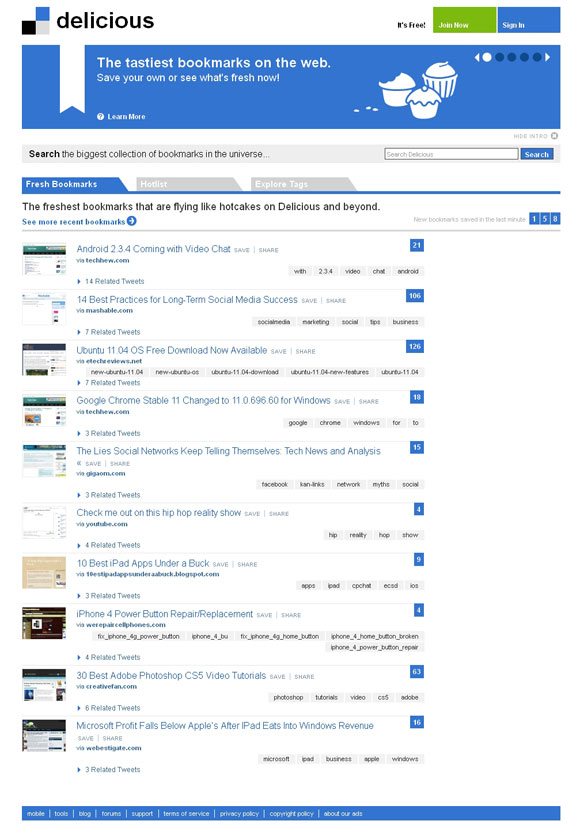The width and height of the screenshot is (580, 836).
Task: Click the microsoft tag
Action: [276, 759]
